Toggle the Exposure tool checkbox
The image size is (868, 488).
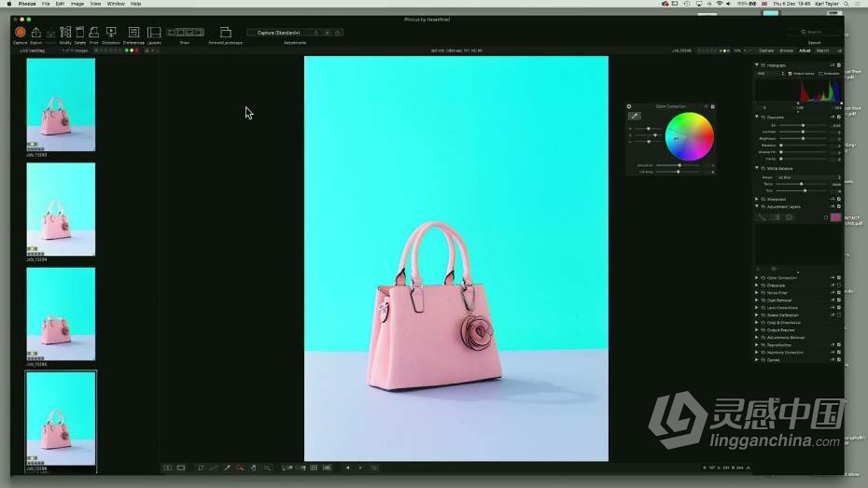point(839,118)
